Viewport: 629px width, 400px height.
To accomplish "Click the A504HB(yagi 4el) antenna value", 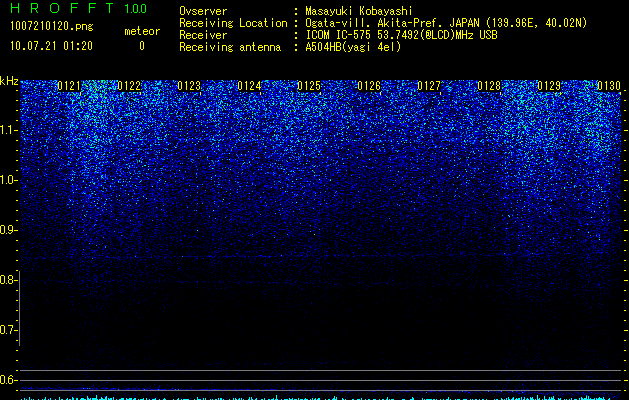I will click(353, 47).
